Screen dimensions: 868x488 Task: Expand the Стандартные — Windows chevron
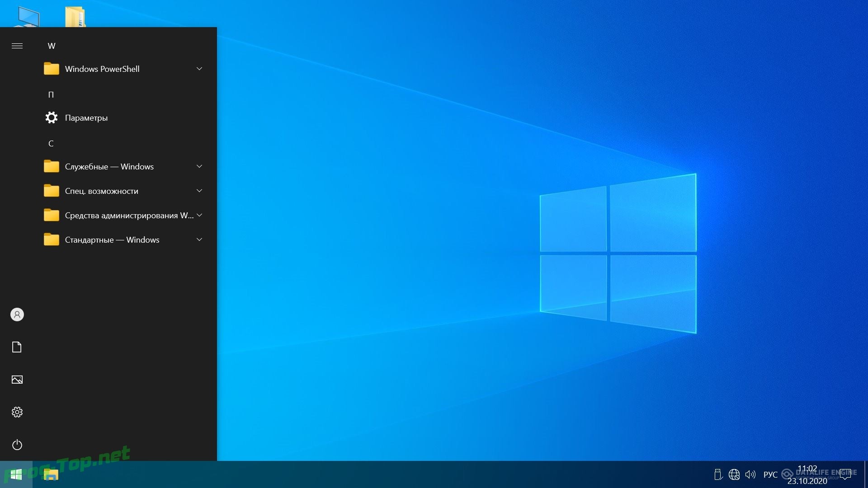pyautogui.click(x=199, y=239)
